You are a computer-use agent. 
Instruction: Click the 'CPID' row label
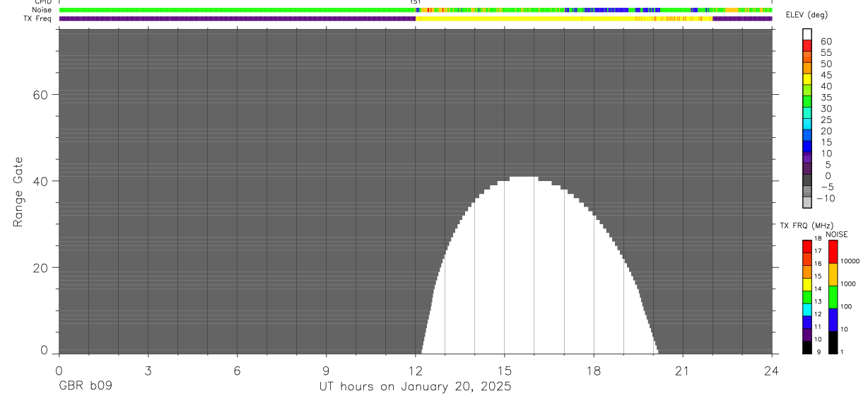coord(43,2)
